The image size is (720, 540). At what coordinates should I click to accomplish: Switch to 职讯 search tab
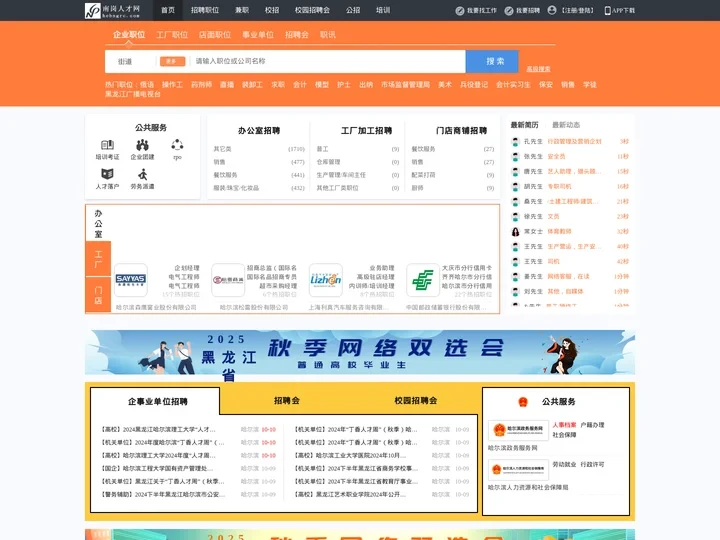click(328, 34)
